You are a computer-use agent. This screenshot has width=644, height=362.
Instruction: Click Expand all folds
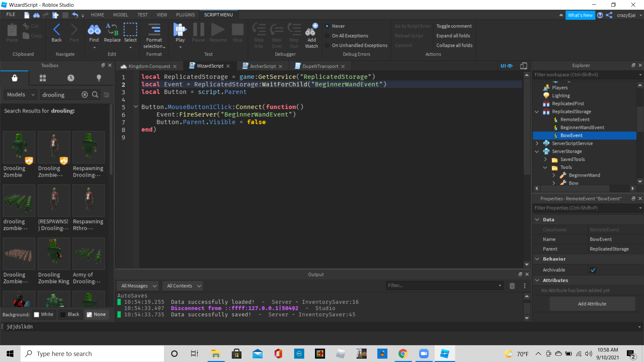coord(453,36)
